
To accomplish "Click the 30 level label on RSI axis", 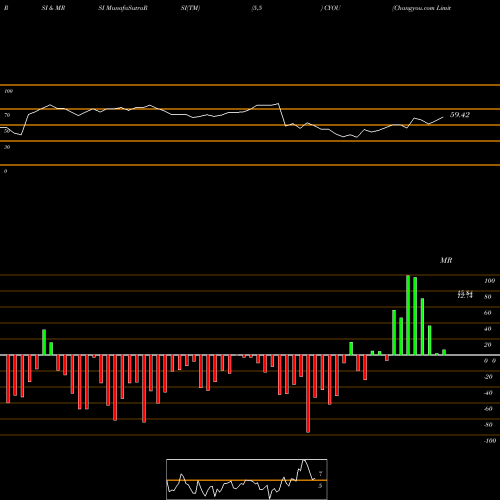I will pos(7,147).
